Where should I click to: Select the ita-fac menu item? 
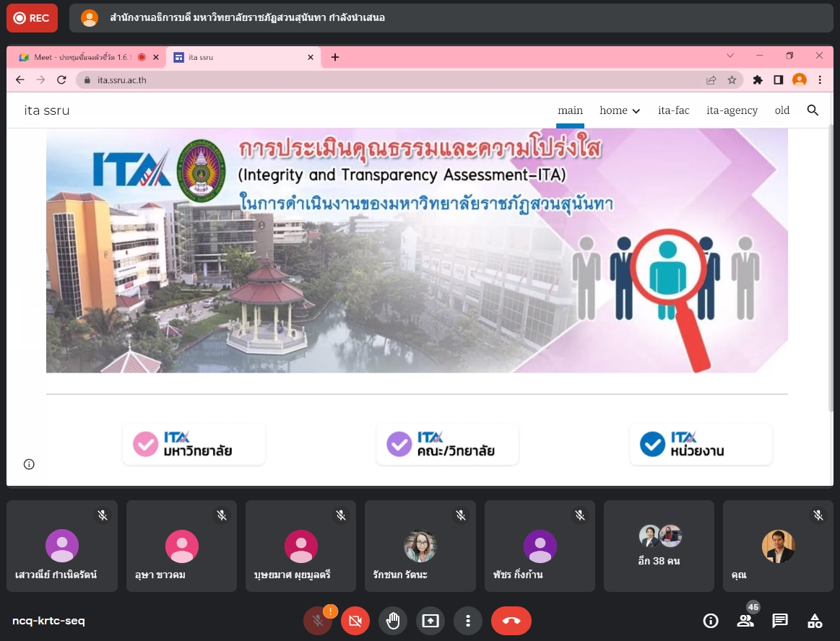(673, 110)
